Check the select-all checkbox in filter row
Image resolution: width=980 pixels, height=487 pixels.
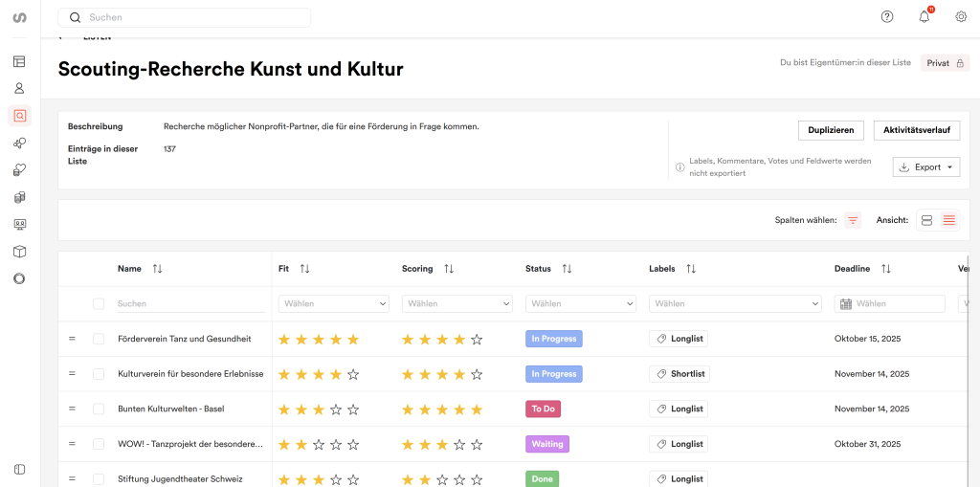(x=99, y=303)
